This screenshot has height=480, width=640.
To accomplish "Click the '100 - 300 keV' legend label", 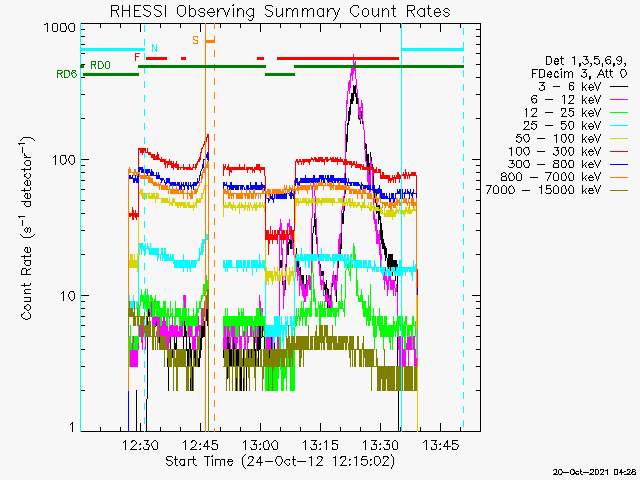I will click(x=555, y=151).
